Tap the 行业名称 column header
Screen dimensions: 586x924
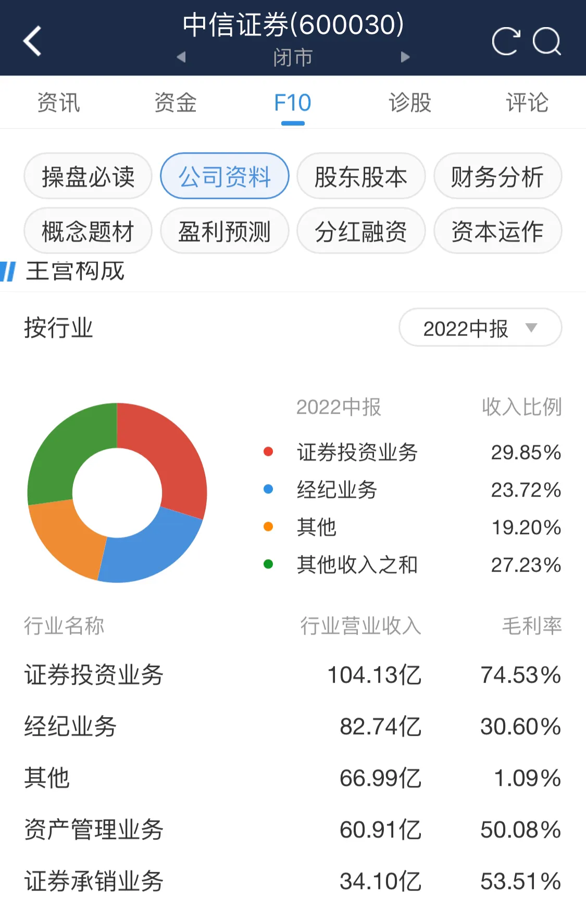click(x=64, y=625)
